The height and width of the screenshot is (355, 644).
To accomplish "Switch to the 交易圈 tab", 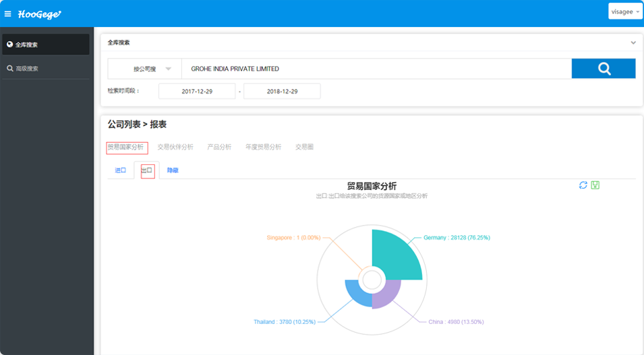I will 304,147.
